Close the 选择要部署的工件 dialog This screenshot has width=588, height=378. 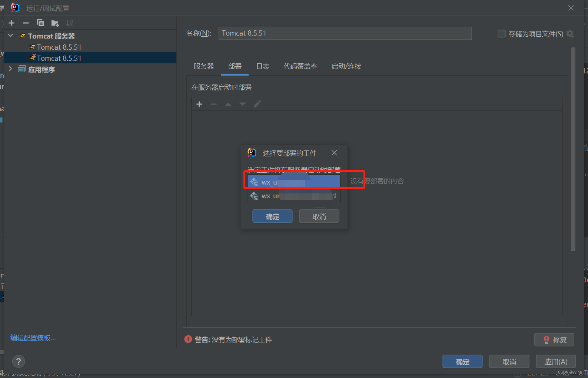pyautogui.click(x=334, y=153)
